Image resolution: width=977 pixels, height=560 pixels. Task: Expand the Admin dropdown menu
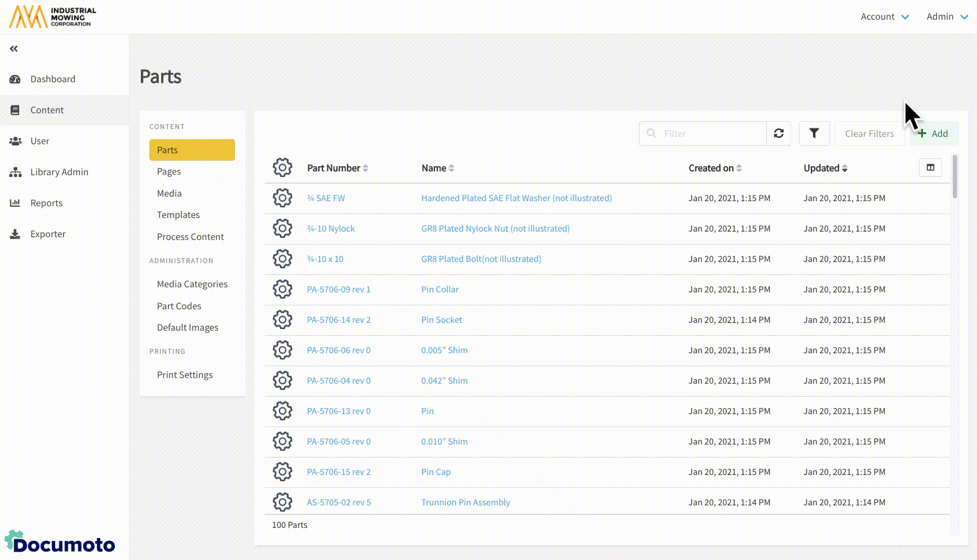[x=947, y=17]
